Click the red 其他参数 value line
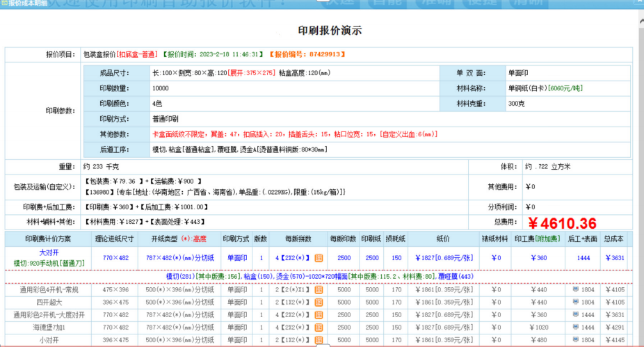Screen dimensions: 644x347 point(295,134)
